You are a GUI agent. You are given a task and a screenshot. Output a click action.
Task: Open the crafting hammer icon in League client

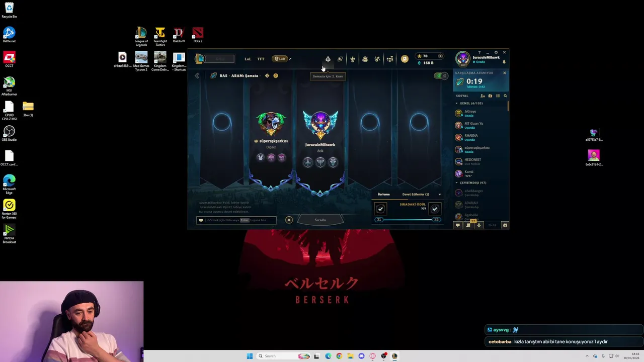click(x=377, y=59)
